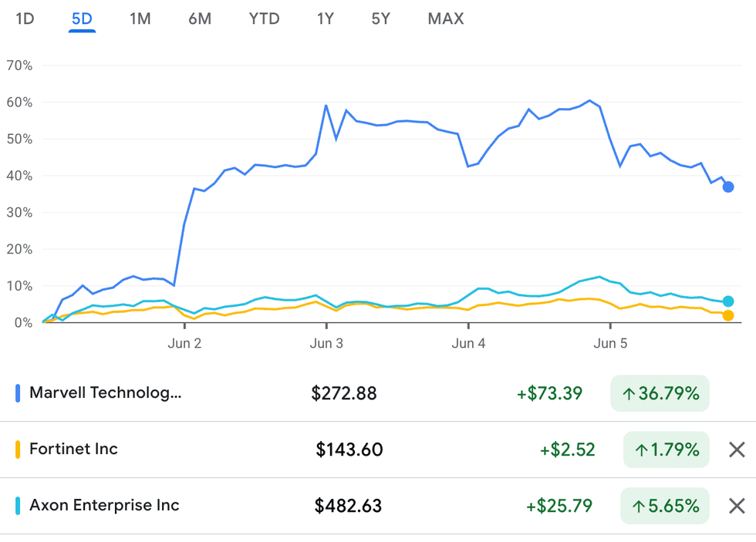Click the 40% y-axis label
The image size is (756, 542).
19,176
